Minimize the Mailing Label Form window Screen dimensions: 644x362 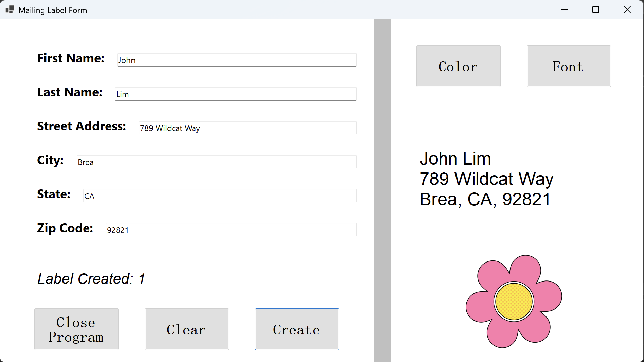point(565,10)
